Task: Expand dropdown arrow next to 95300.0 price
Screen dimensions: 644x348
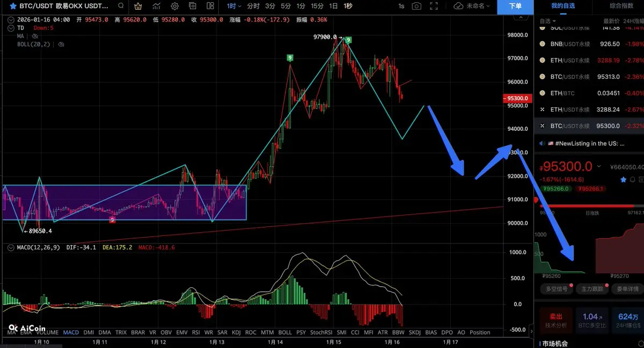Action: coord(599,167)
